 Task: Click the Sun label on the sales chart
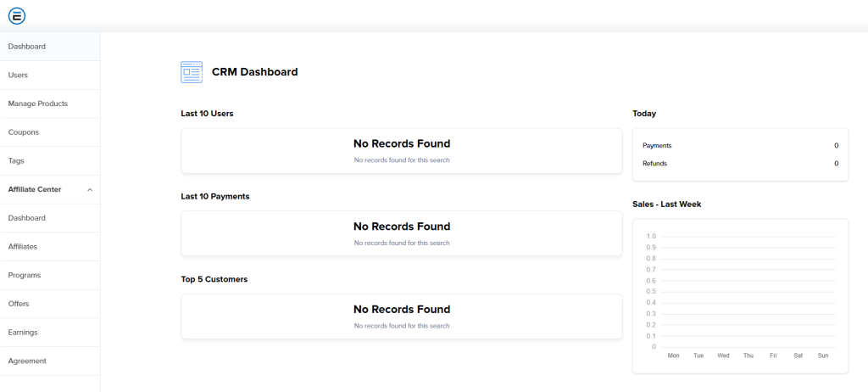[x=823, y=356]
